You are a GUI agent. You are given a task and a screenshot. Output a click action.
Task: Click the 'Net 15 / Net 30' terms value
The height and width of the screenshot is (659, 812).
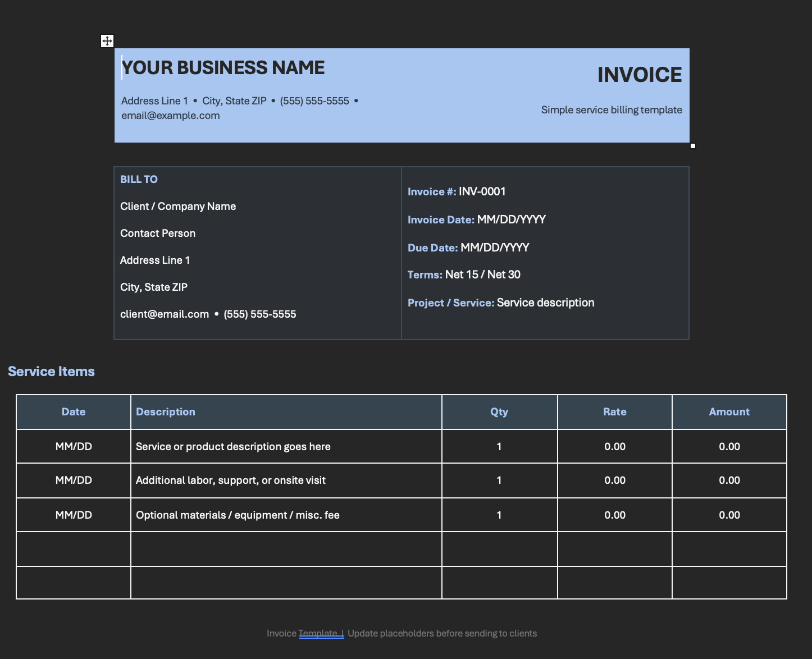point(483,275)
